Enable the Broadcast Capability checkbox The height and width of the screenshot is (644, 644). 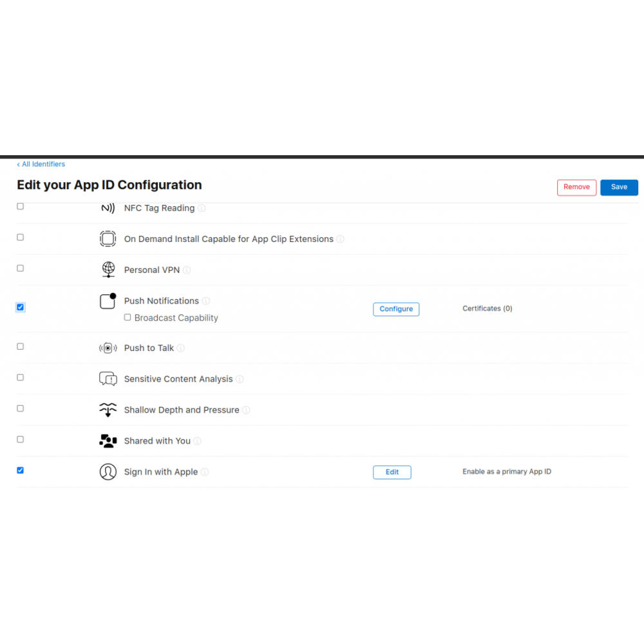[128, 317]
